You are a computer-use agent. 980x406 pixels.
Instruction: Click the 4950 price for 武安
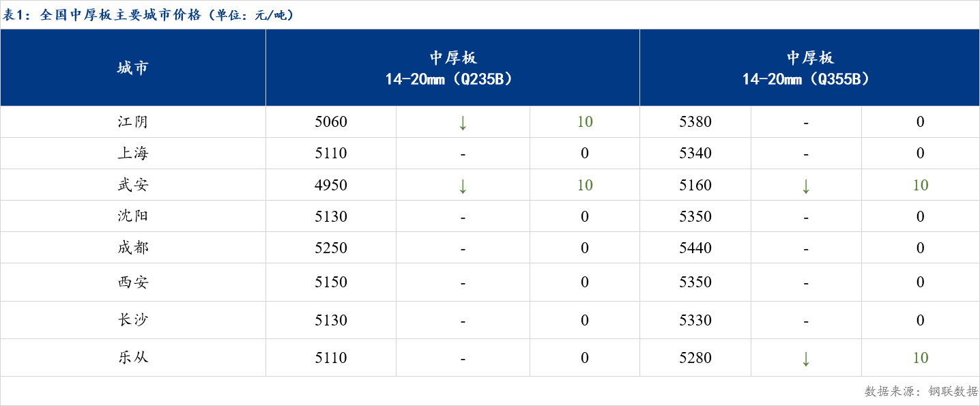[x=331, y=185]
